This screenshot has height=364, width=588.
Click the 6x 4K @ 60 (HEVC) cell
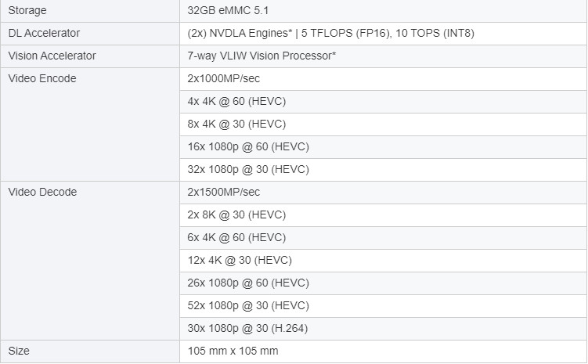[236, 238]
